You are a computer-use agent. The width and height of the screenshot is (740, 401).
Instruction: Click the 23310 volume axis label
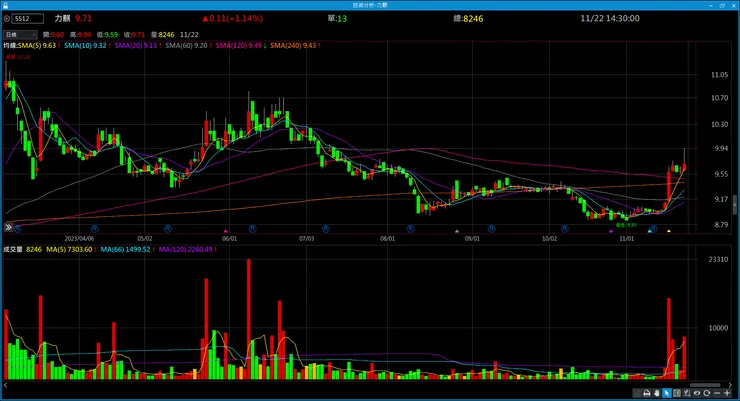(x=718, y=259)
